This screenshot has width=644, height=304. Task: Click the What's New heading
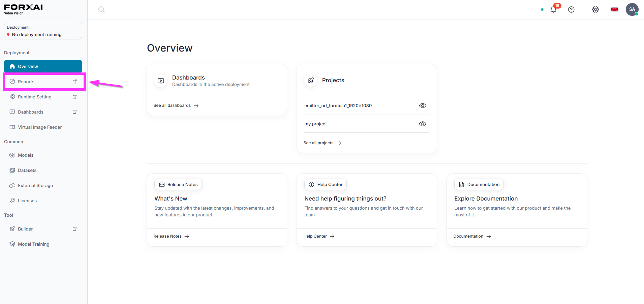click(171, 199)
